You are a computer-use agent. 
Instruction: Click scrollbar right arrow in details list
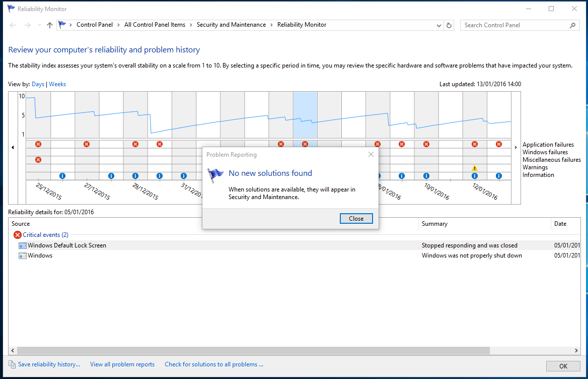click(576, 350)
